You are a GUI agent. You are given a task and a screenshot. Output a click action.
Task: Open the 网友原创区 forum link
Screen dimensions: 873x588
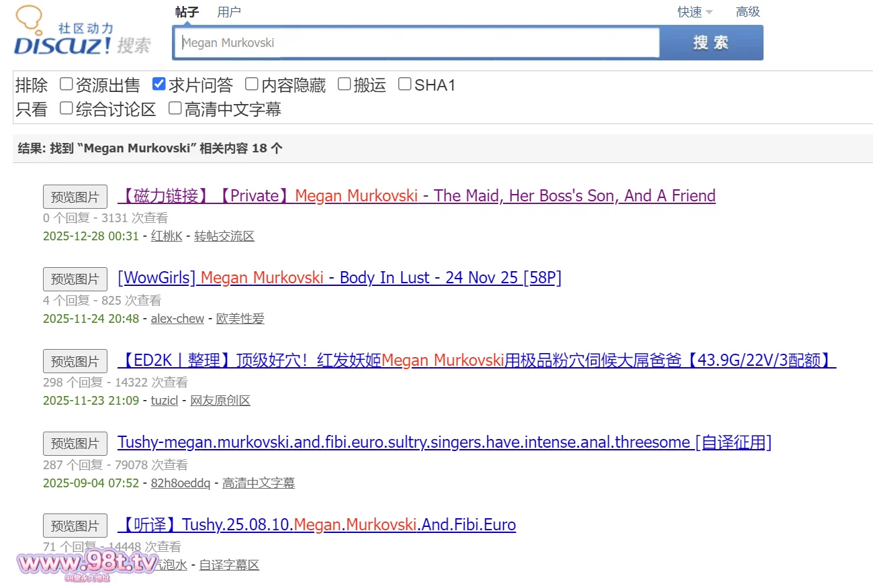pyautogui.click(x=220, y=401)
